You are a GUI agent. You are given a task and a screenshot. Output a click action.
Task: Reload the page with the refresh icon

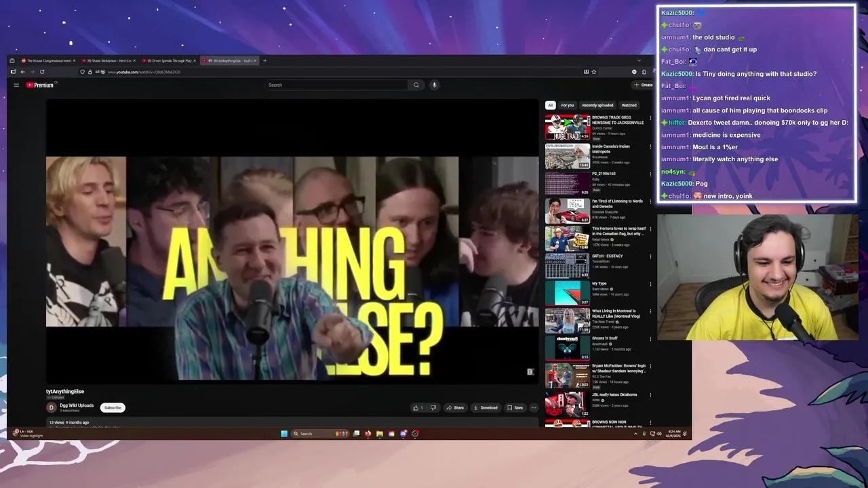(x=42, y=72)
